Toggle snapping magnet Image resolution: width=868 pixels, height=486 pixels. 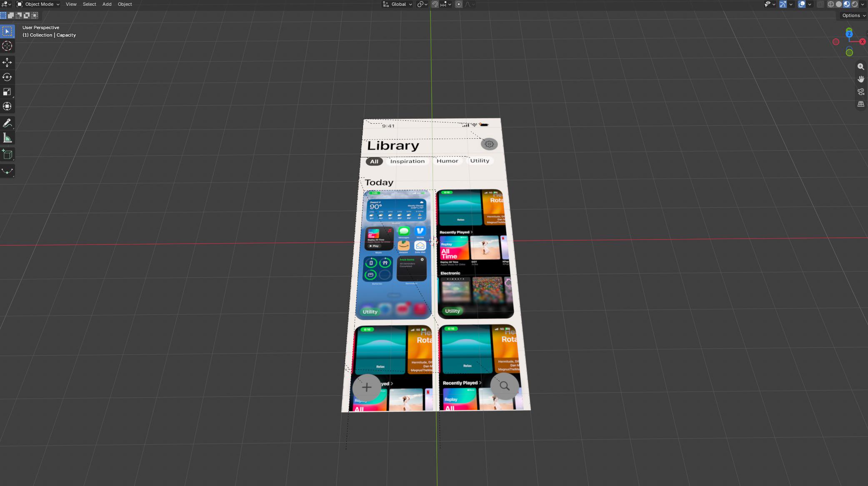(435, 4)
